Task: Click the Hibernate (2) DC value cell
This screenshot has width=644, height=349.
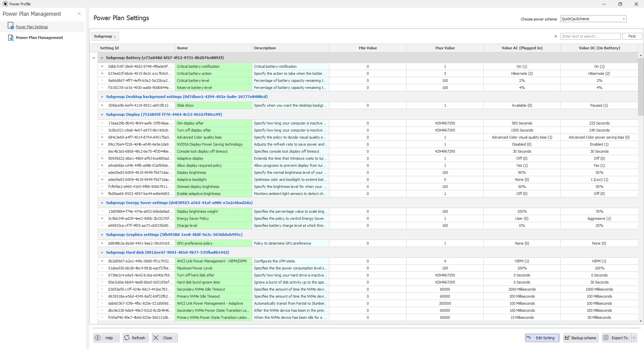Action: pyautogui.click(x=599, y=73)
